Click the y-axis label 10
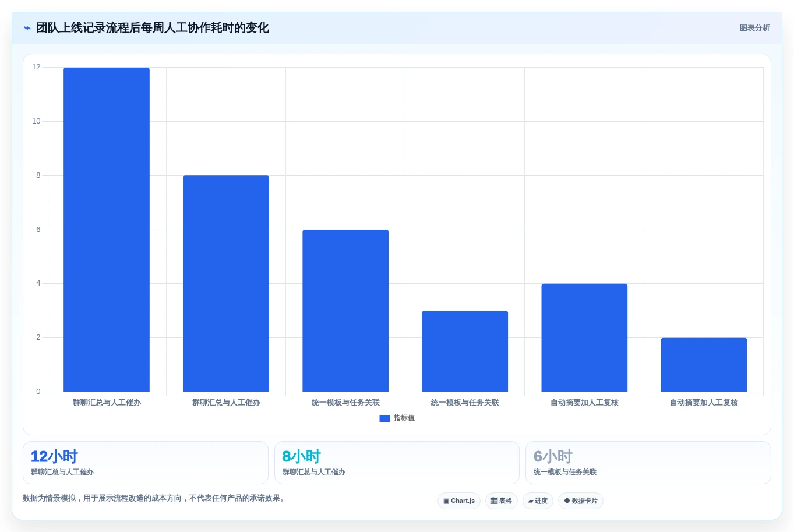 coord(36,121)
